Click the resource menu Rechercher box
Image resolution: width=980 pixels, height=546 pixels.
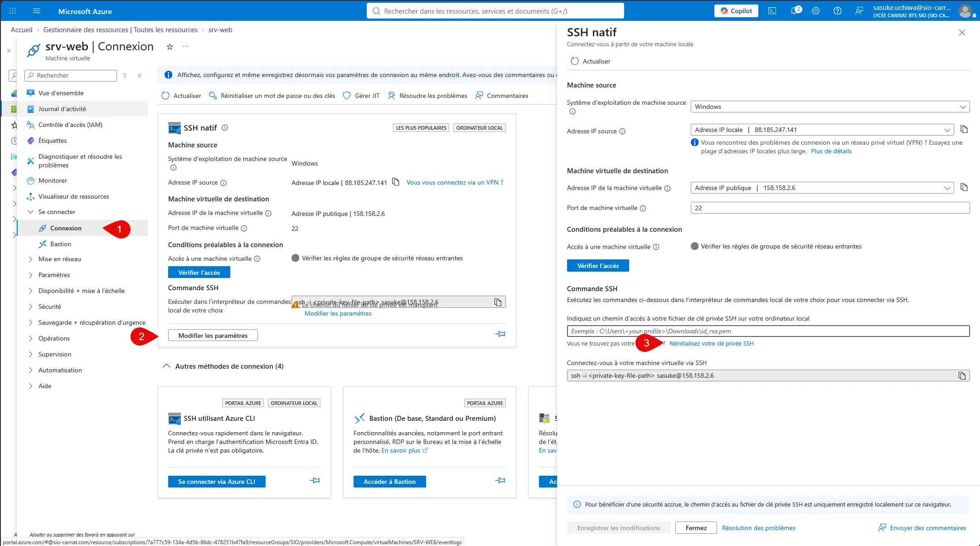point(71,76)
